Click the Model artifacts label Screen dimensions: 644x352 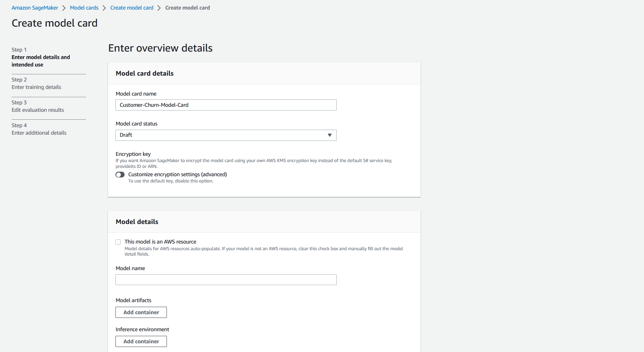pos(133,300)
